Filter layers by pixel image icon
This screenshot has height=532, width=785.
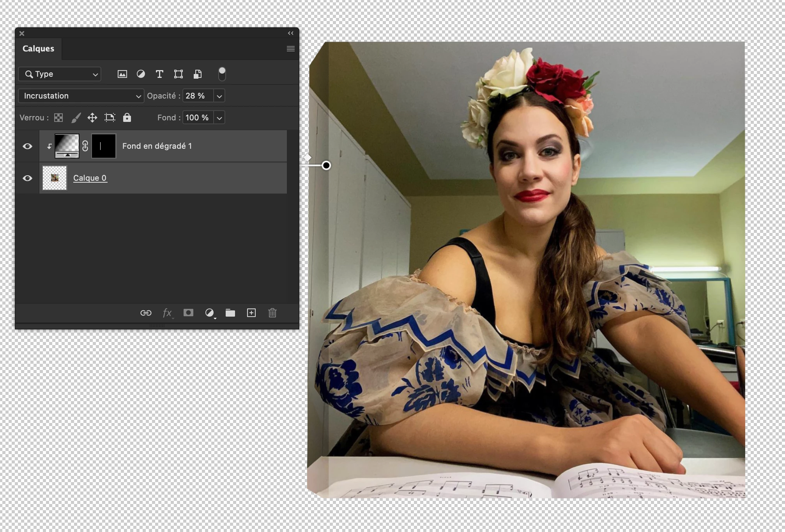tap(122, 74)
